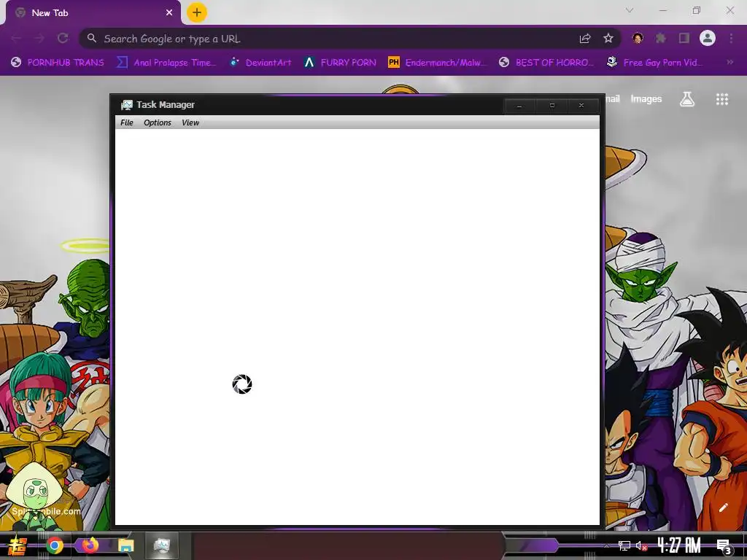747x560 pixels.
Task: Share this page via the share icon
Action: (585, 39)
